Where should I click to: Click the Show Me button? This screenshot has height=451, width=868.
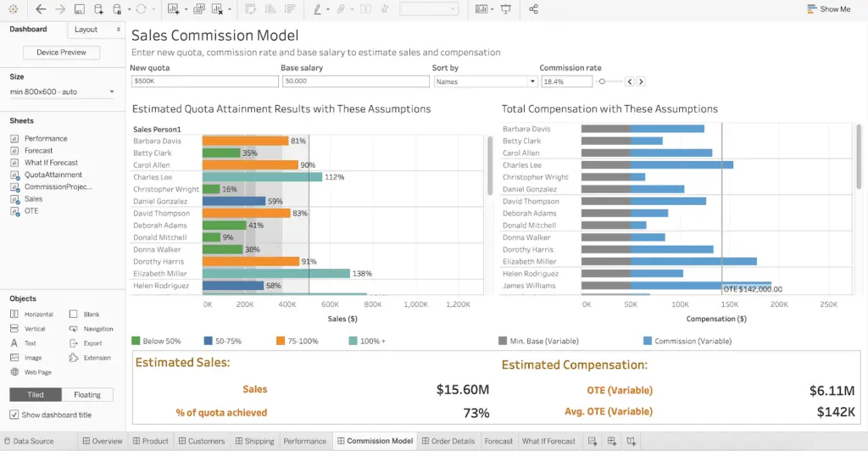(828, 9)
